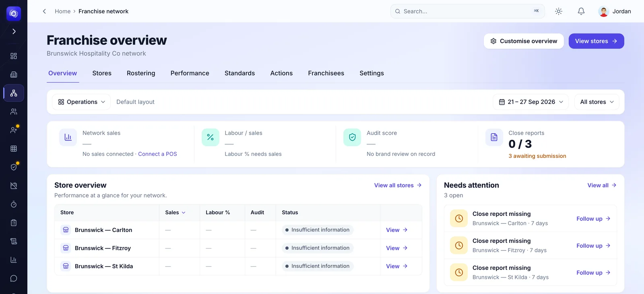The width and height of the screenshot is (644, 294).
Task: Open the notifications bell
Action: (x=581, y=11)
